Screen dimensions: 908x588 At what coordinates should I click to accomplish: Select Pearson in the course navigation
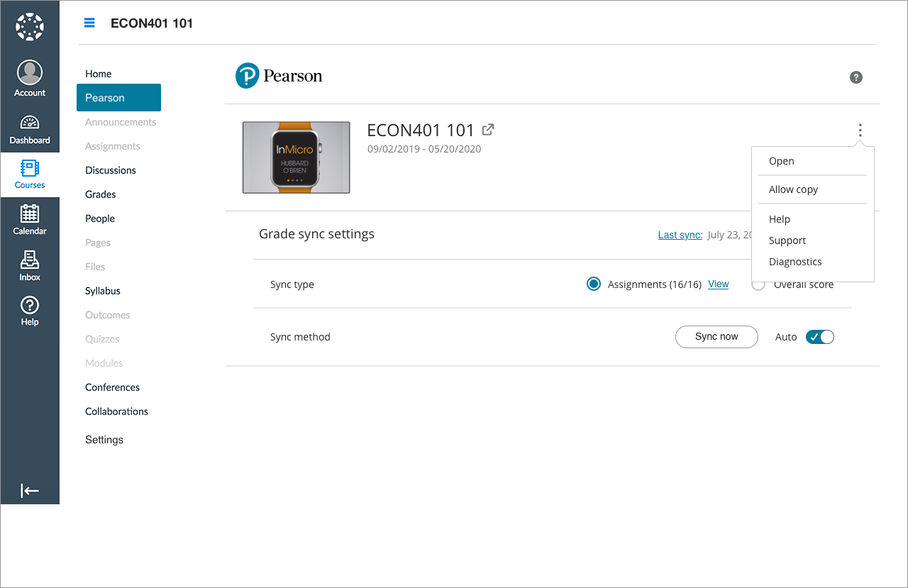coord(118,98)
